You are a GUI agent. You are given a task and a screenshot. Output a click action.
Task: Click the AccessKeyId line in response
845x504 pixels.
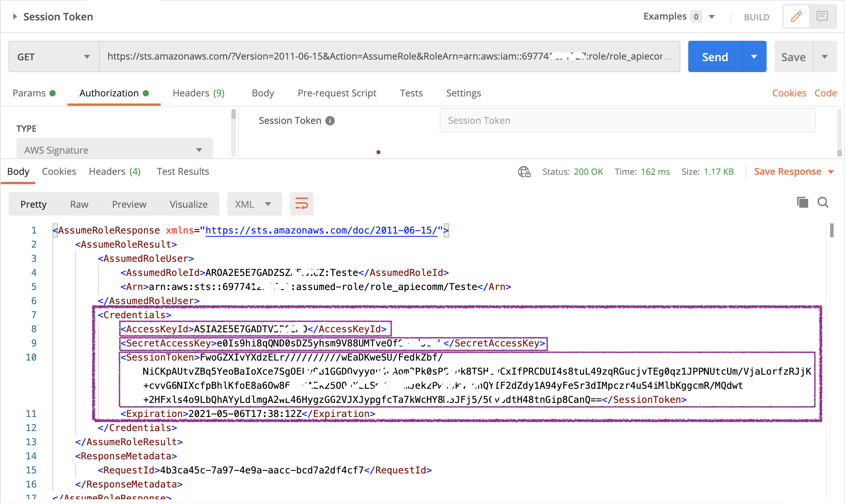coord(254,329)
